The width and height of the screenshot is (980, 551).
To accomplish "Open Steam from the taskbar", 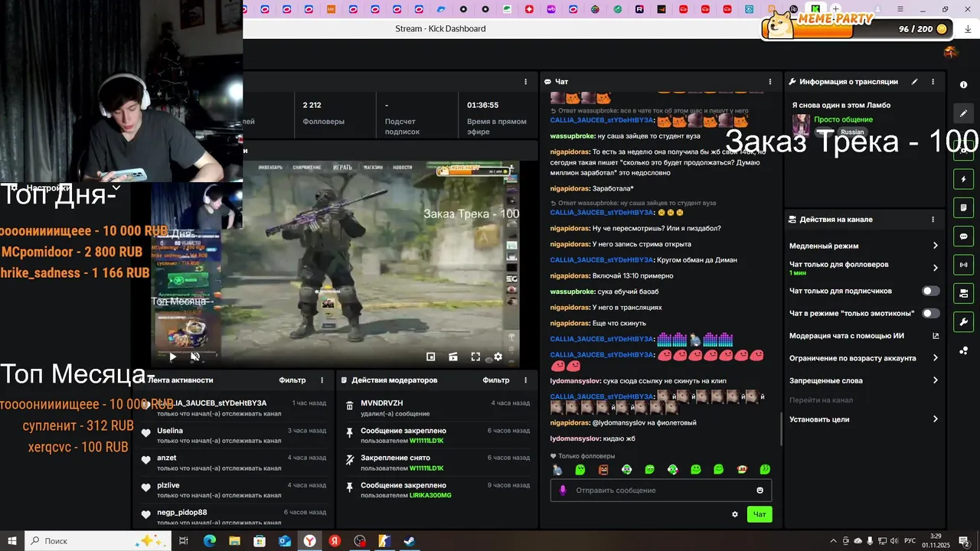I will coord(410,541).
